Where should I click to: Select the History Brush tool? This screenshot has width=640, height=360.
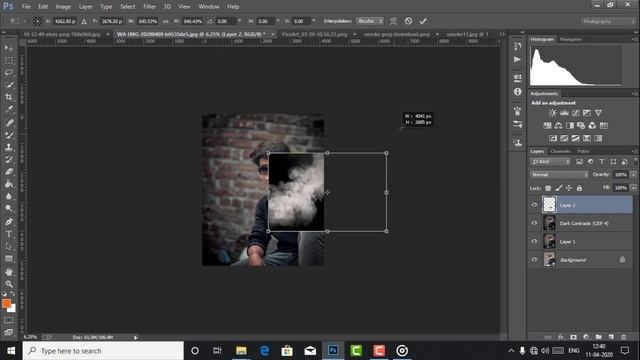9,159
